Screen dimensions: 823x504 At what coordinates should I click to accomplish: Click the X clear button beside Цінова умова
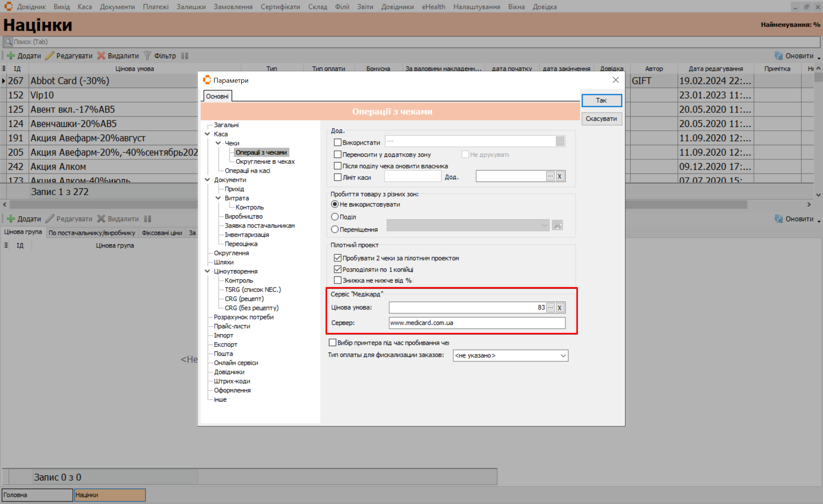click(x=560, y=308)
